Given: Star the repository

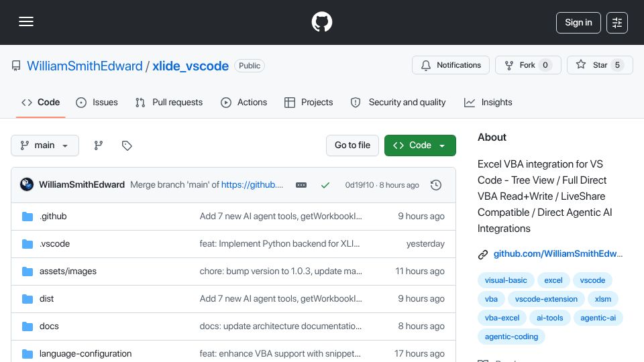Looking at the screenshot, I should (x=600, y=65).
